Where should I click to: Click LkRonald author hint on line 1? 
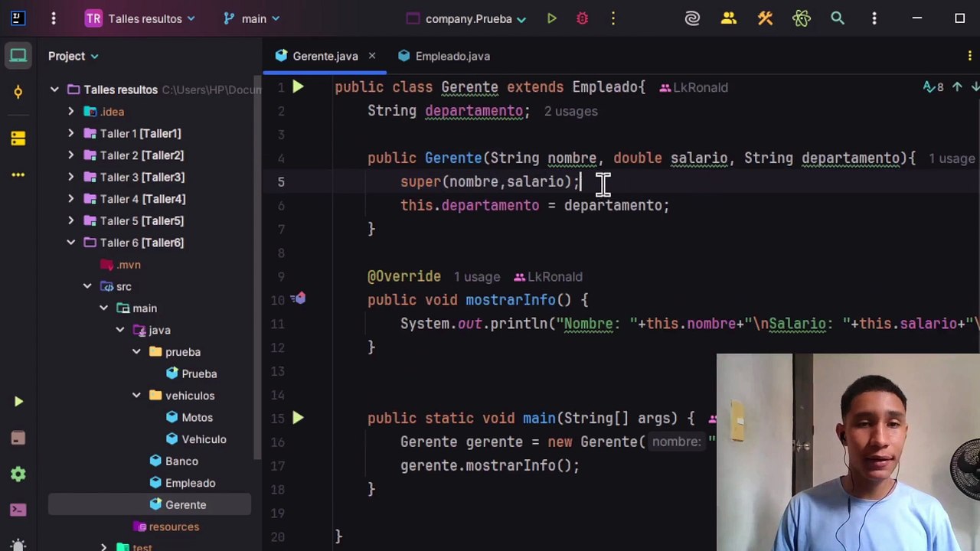click(x=694, y=87)
